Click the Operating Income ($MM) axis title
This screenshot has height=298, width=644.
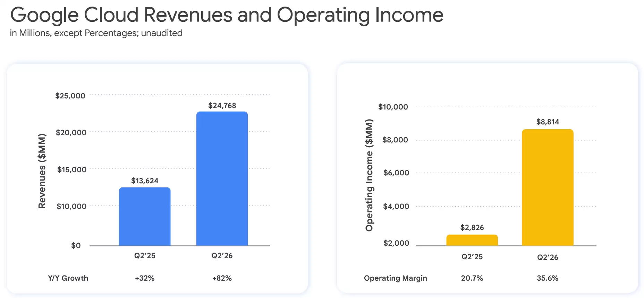point(369,175)
